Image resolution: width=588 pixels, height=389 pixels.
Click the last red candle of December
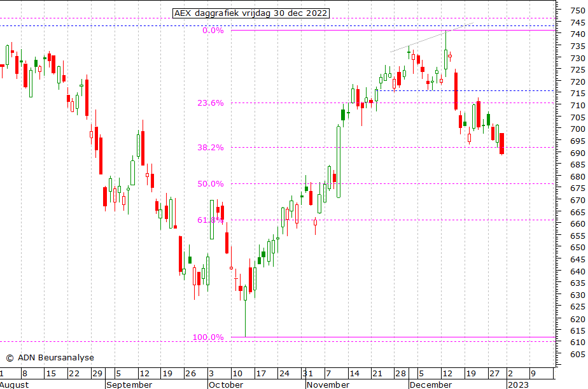click(x=501, y=143)
